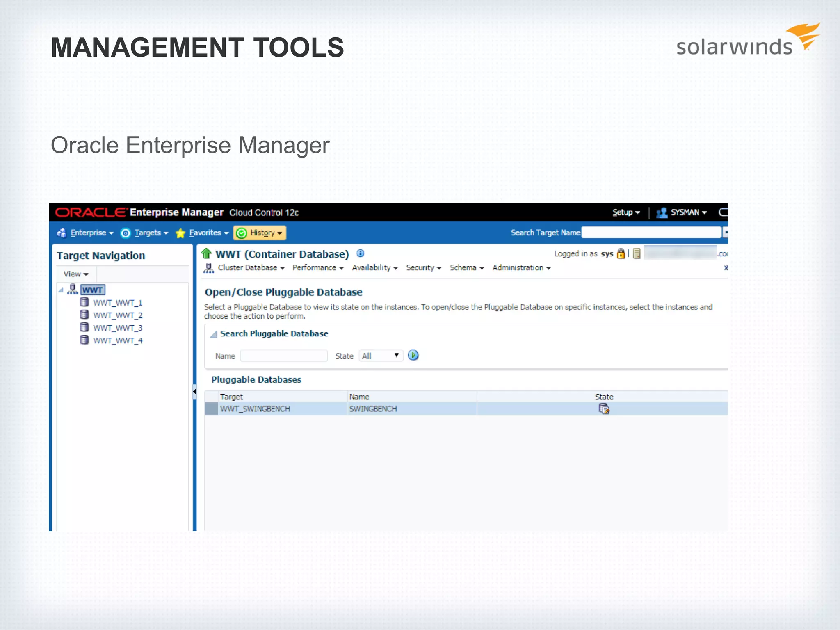Click the overflow chevron at menu right
This screenshot has width=840, height=630.
point(726,268)
